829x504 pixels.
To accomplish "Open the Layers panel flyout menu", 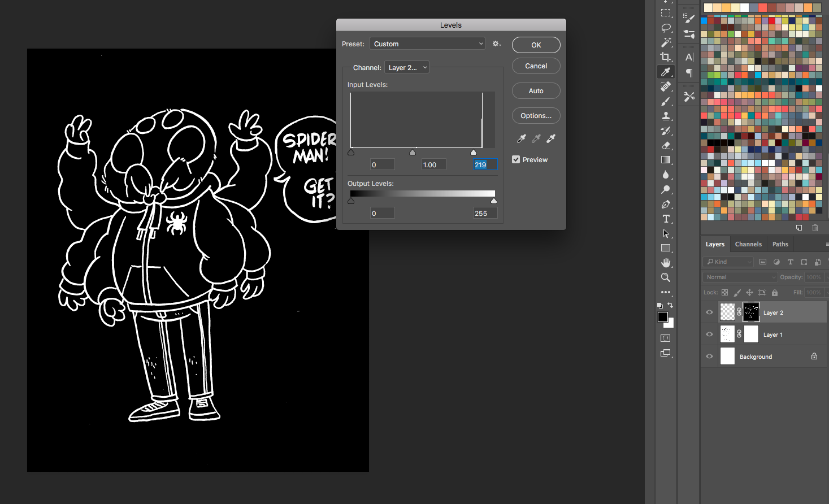I will coord(826,244).
